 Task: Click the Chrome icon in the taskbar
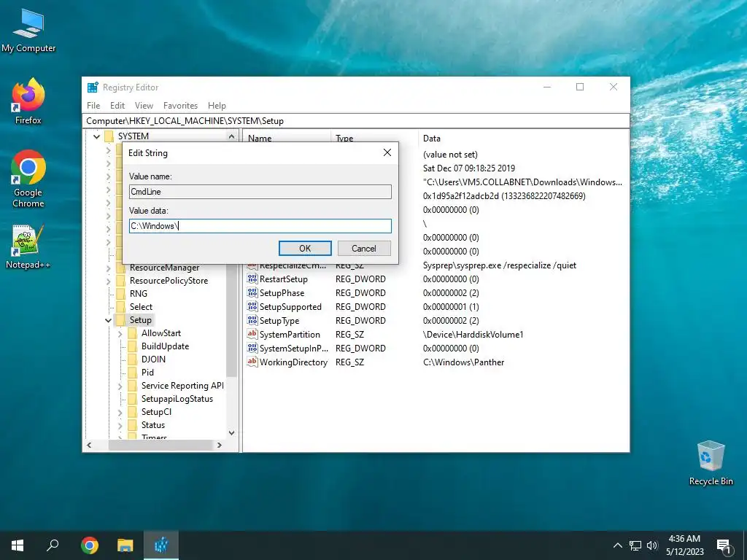90,545
